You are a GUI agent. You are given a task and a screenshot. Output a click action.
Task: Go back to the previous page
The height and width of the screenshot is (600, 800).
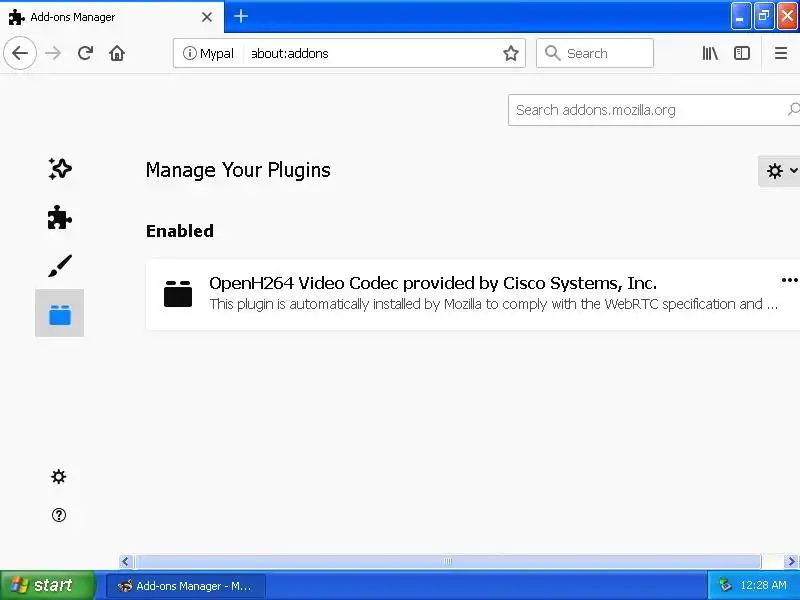coord(20,53)
